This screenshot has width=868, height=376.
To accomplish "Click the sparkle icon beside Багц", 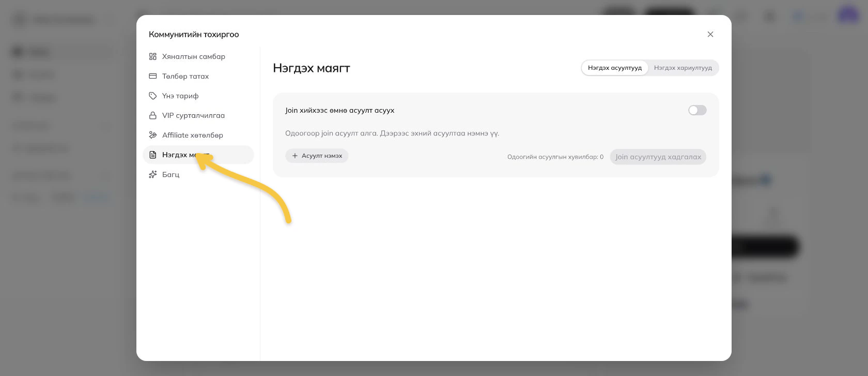I will pyautogui.click(x=152, y=174).
